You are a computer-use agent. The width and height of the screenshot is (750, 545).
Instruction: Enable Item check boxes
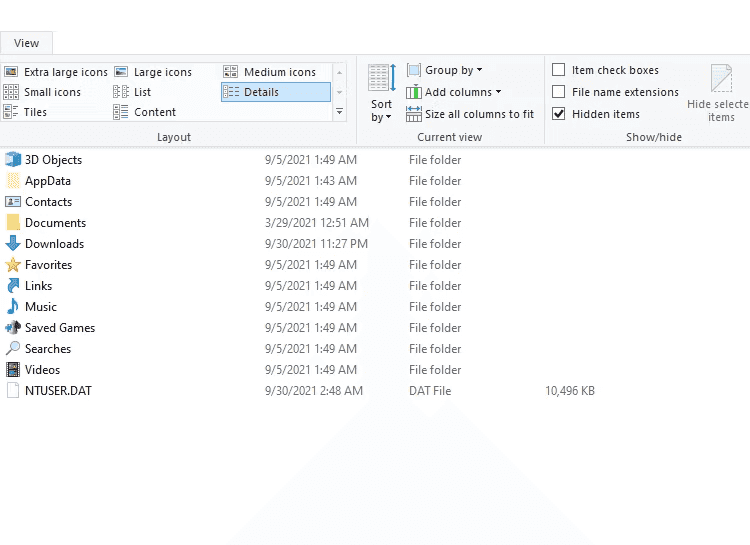(559, 70)
